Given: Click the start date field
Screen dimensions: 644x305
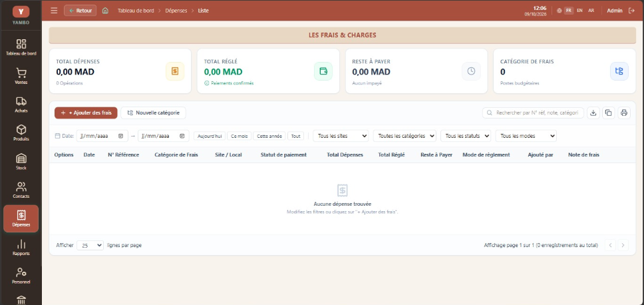Looking at the screenshot, I should tap(102, 136).
